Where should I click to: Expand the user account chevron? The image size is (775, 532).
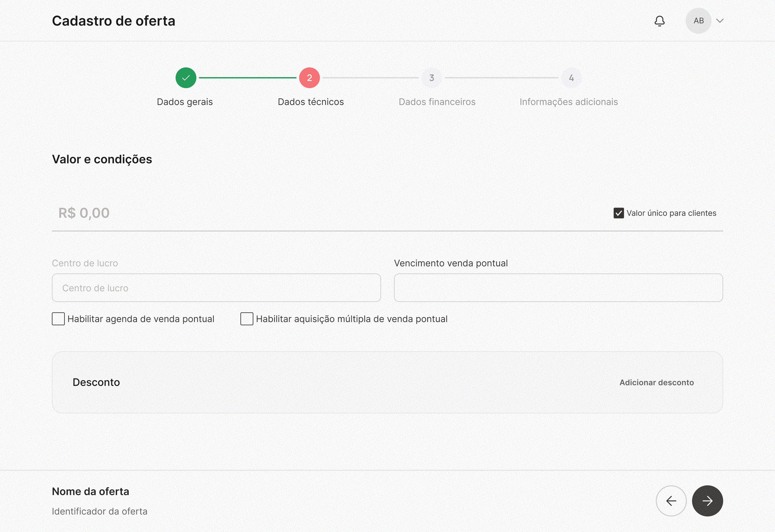coord(720,21)
